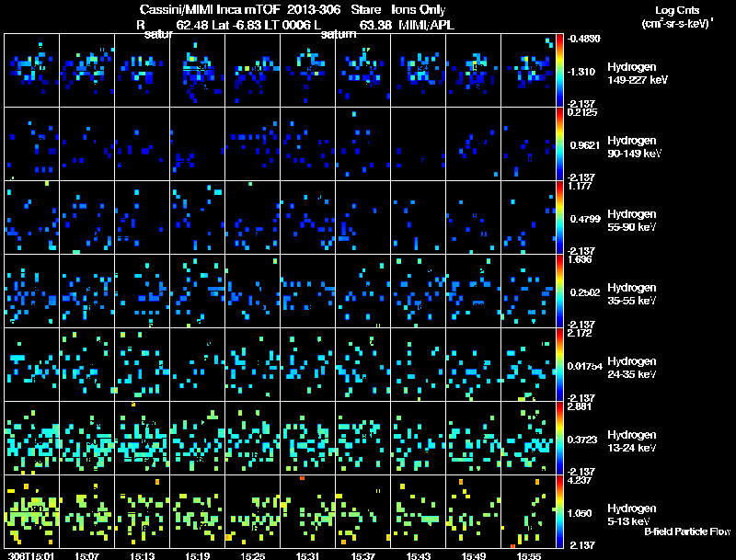The image size is (736, 560).
Task: Click the '0.01754' colorbar value
Action: (584, 366)
